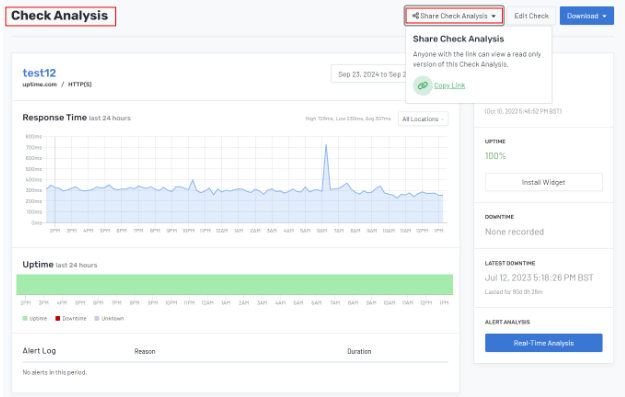Click the Copy Link hyperlink

pyautogui.click(x=450, y=85)
